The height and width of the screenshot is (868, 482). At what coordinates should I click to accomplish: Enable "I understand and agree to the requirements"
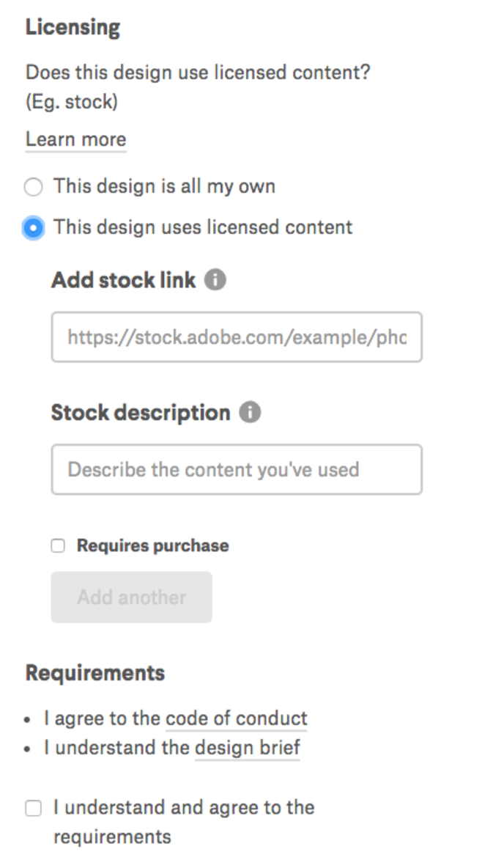(x=32, y=807)
